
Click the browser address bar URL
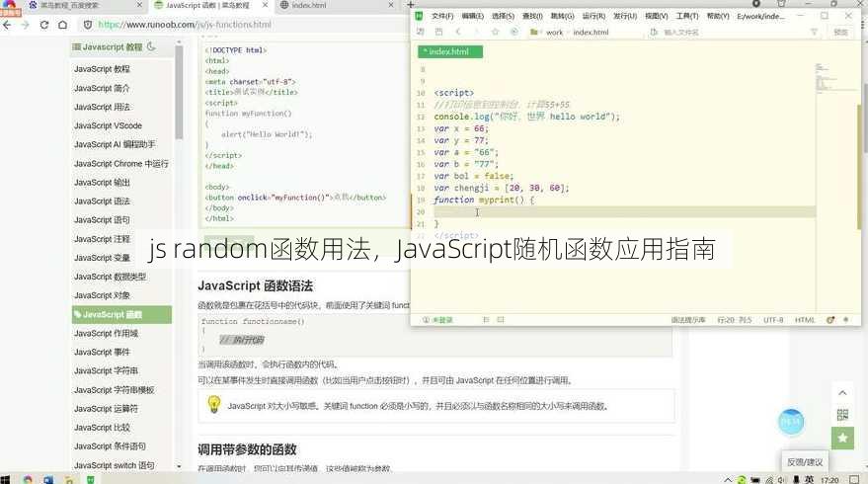point(185,25)
